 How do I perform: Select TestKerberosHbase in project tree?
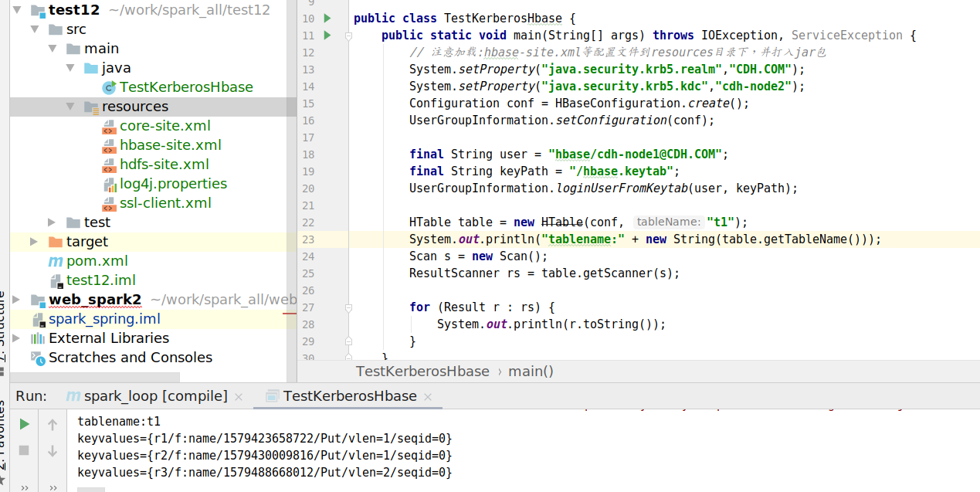(186, 87)
